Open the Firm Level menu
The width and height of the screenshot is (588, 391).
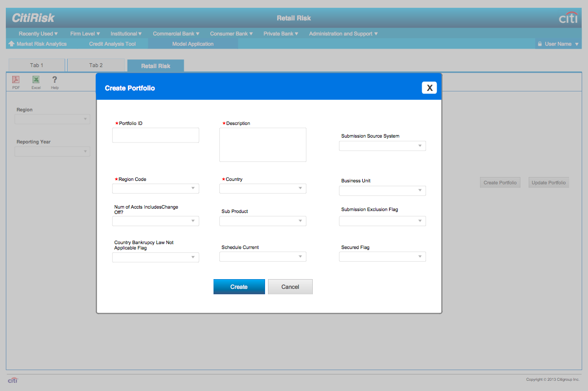[x=85, y=34]
